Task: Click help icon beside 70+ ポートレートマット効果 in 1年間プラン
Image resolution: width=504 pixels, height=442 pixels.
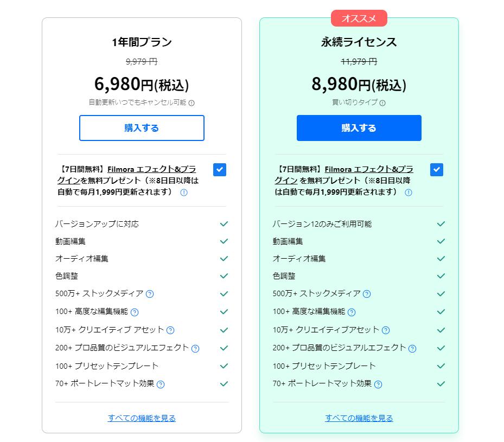Action: click(x=161, y=384)
